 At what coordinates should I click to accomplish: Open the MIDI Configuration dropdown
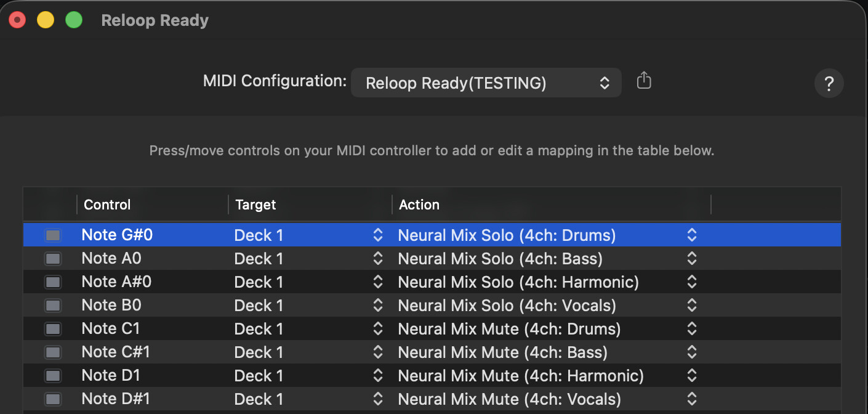pos(486,83)
